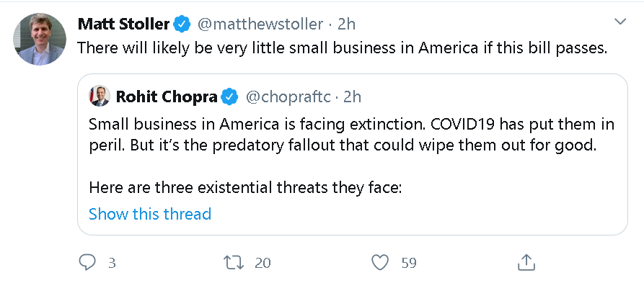Viewport: 644px width, 283px height.
Task: Like the tweet with heart icon
Action: 380,263
